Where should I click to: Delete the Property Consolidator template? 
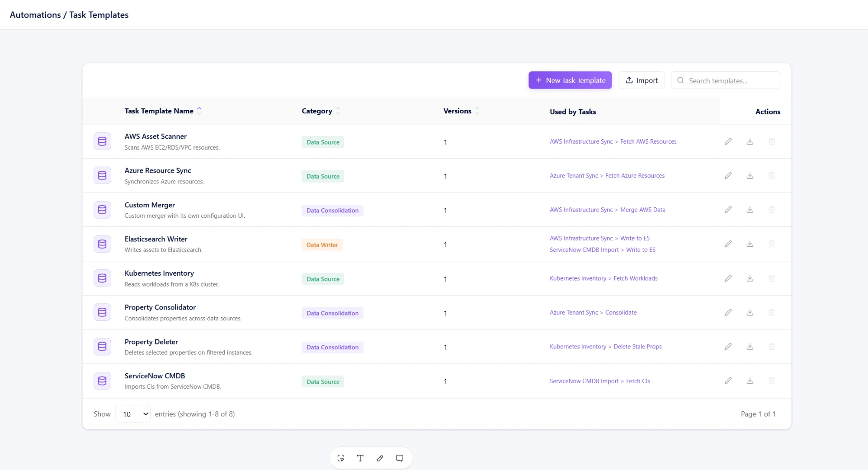click(x=772, y=312)
